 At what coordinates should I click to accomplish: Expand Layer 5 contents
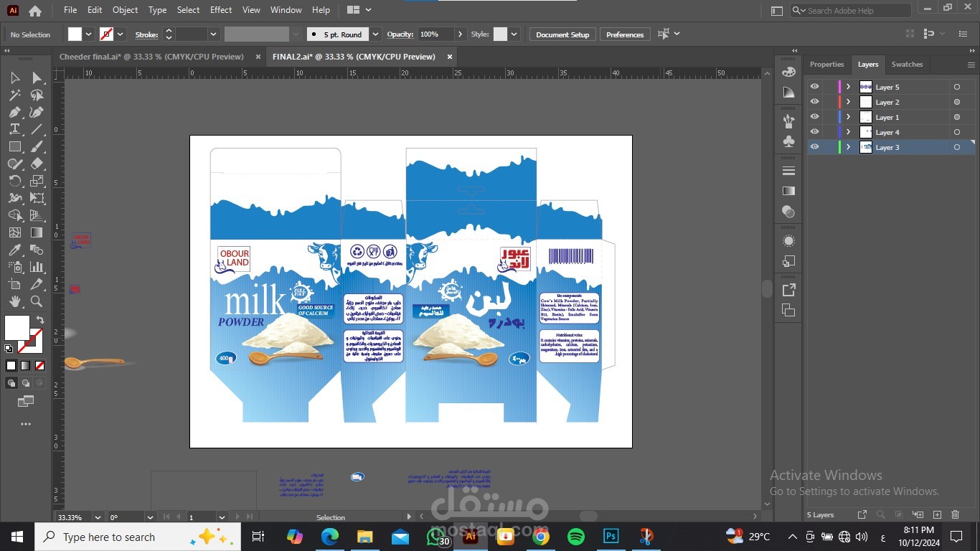coord(848,87)
